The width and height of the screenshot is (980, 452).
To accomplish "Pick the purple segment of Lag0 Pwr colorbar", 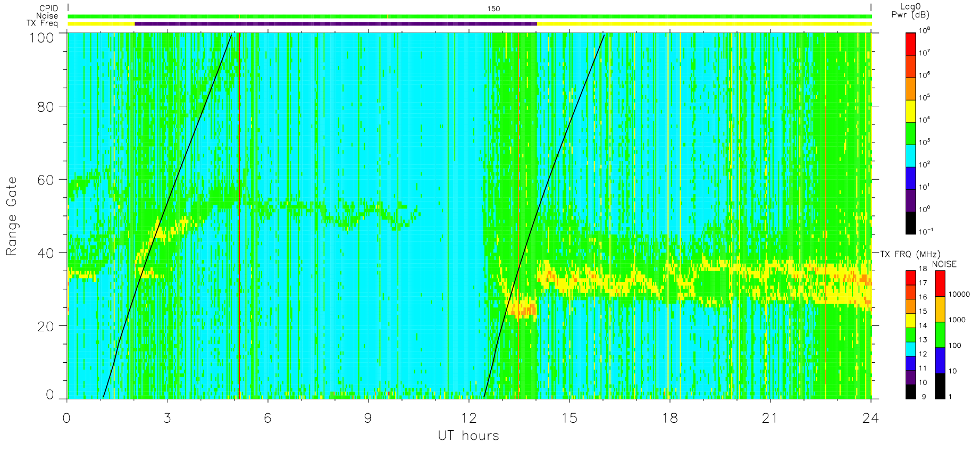I will pyautogui.click(x=910, y=200).
